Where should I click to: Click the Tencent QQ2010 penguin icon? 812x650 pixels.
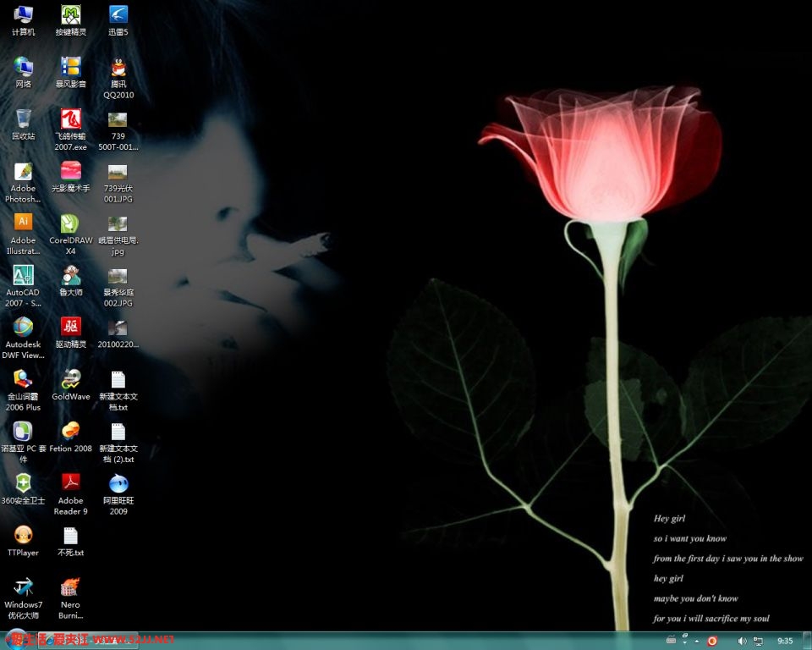(118, 68)
